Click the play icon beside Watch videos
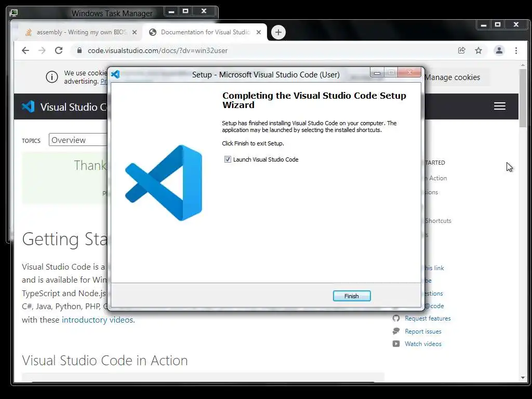 click(396, 344)
